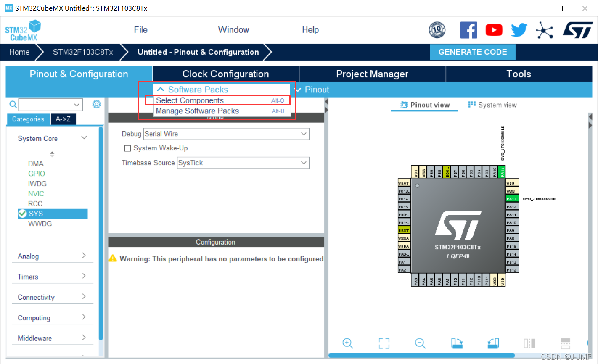
Task: Expand the Computing category
Action: point(53,318)
